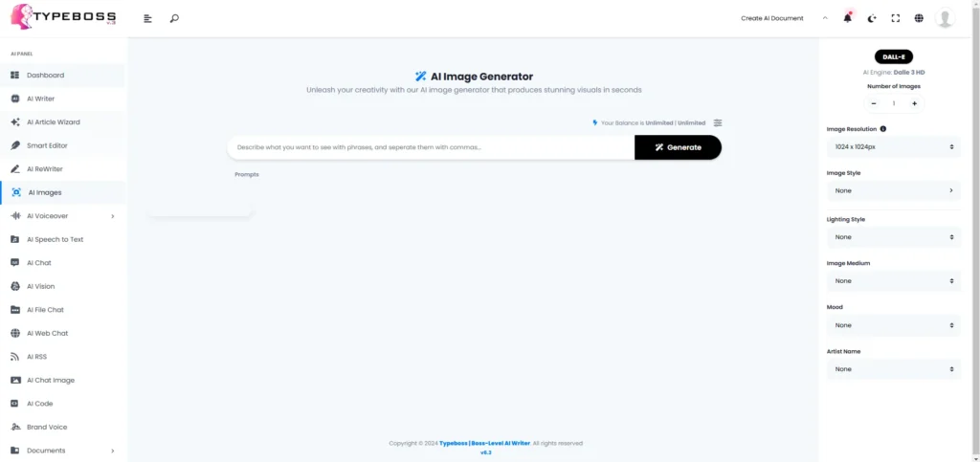Open the user avatar profile
This screenshot has width=980, height=462.
pos(945,18)
